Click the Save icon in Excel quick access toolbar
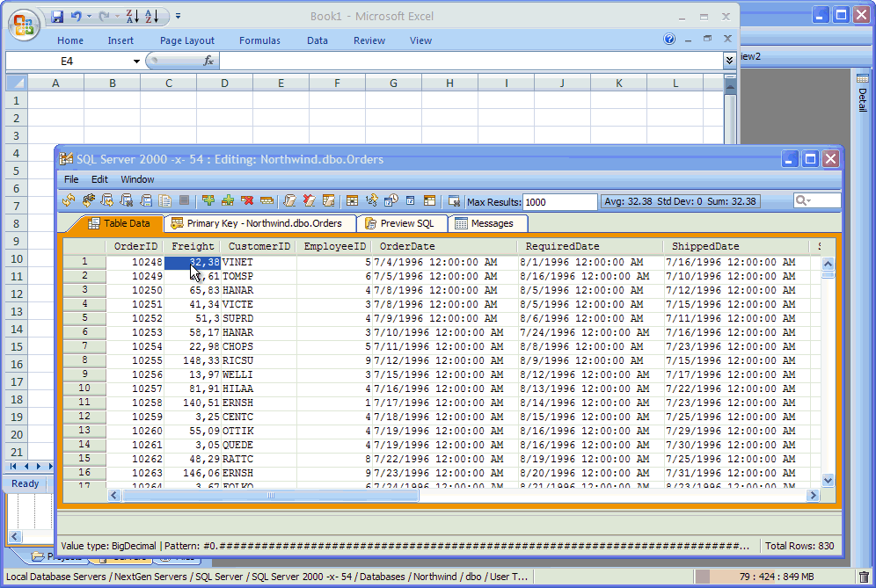Image resolution: width=876 pixels, height=588 pixels. click(x=57, y=16)
